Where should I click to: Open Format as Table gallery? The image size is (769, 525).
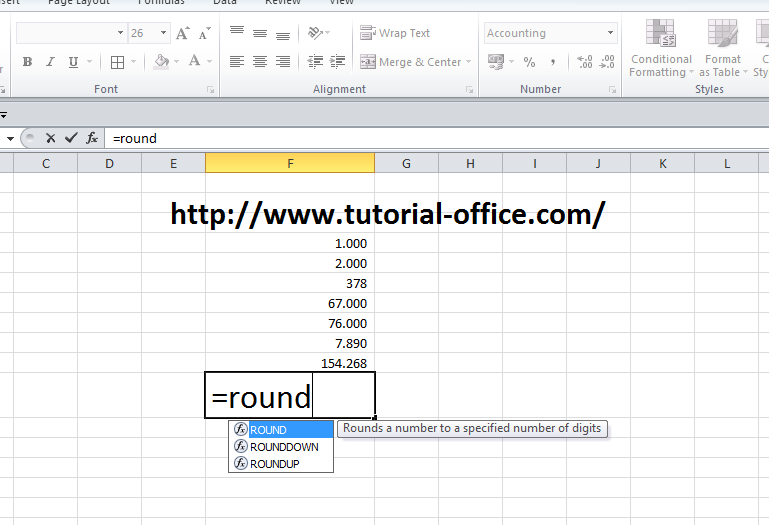723,48
